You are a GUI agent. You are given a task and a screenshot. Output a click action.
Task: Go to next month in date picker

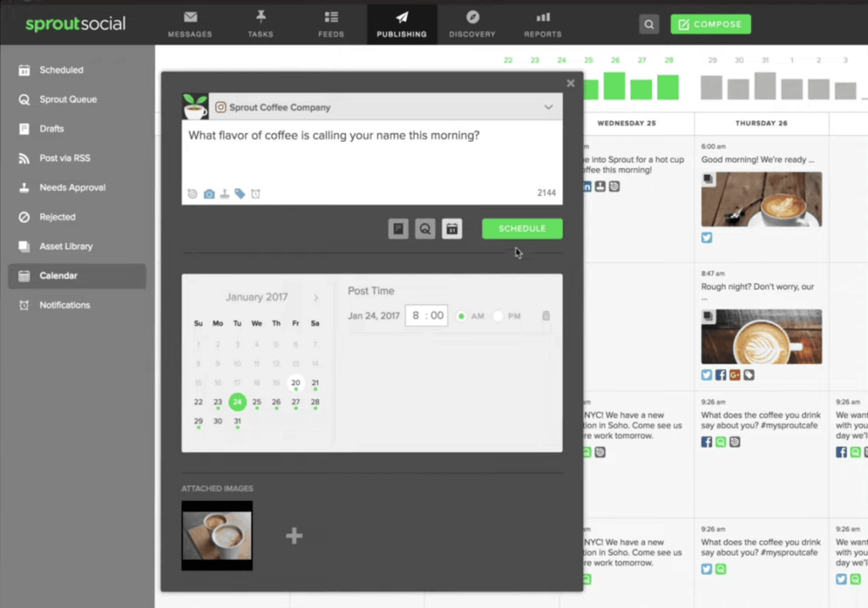(315, 298)
